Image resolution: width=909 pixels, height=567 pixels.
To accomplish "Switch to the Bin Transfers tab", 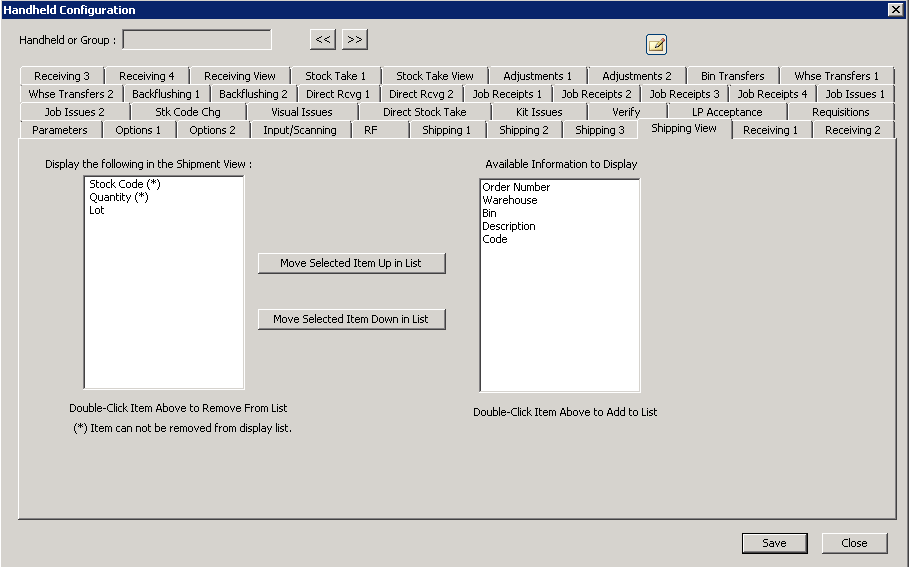I will (x=732, y=77).
